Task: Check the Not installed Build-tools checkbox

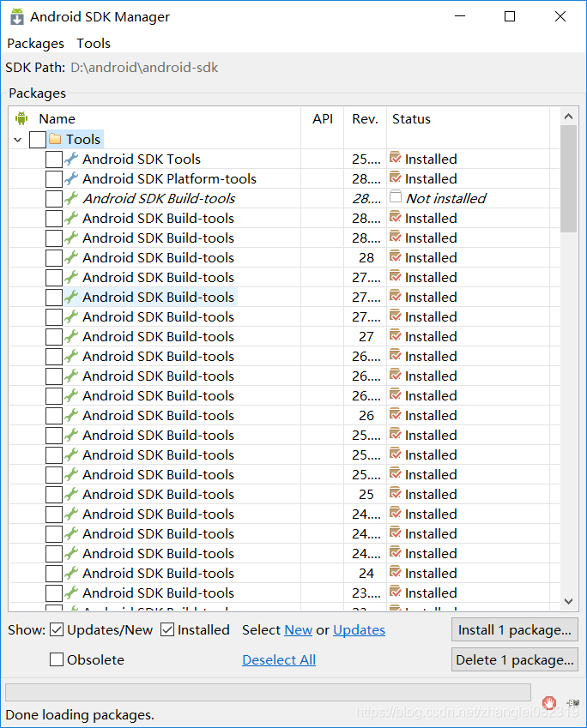Action: (54, 199)
